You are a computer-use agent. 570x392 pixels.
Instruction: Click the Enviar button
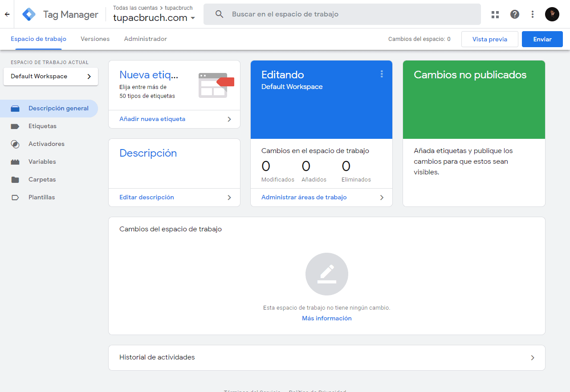(542, 39)
